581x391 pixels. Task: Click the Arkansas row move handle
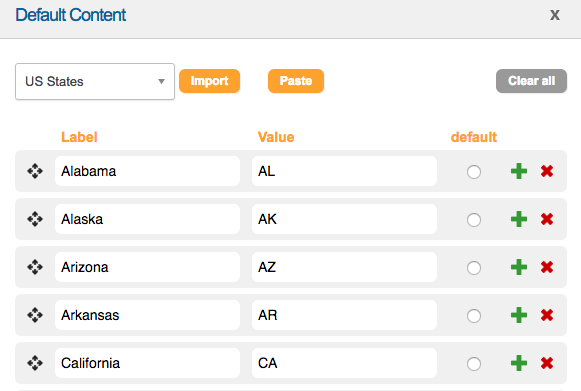point(35,315)
